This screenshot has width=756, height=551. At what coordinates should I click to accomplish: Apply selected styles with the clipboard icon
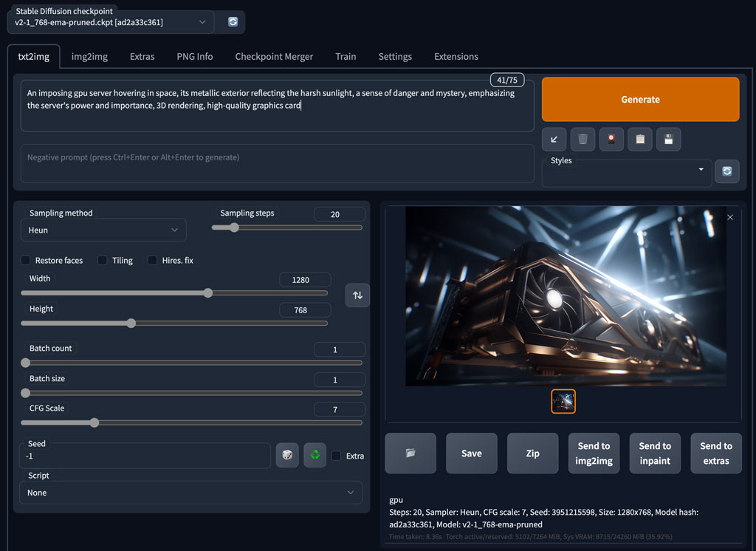[640, 139]
